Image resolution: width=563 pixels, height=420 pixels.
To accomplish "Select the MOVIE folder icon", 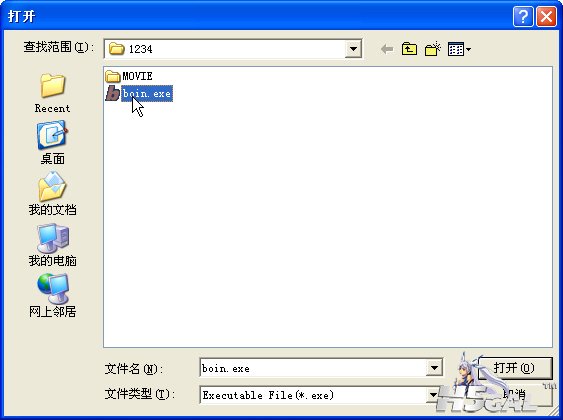I will tap(113, 76).
